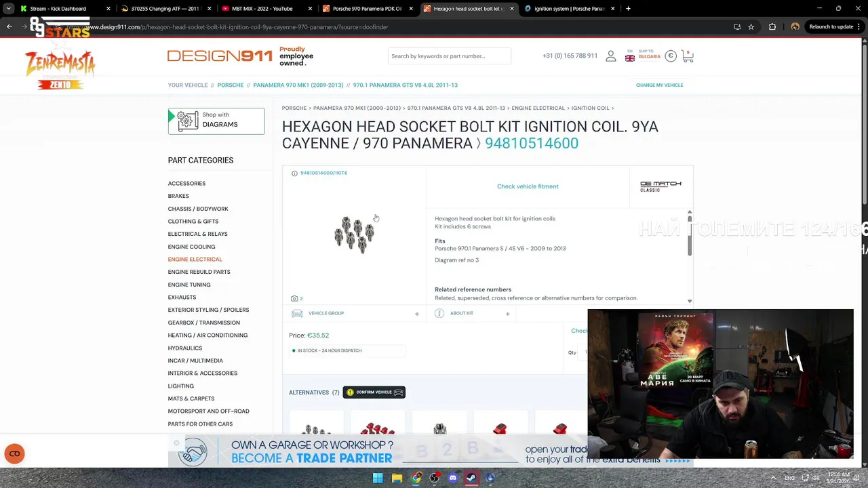Open Chrome from the taskbar
The image size is (868, 488).
pyautogui.click(x=416, y=478)
